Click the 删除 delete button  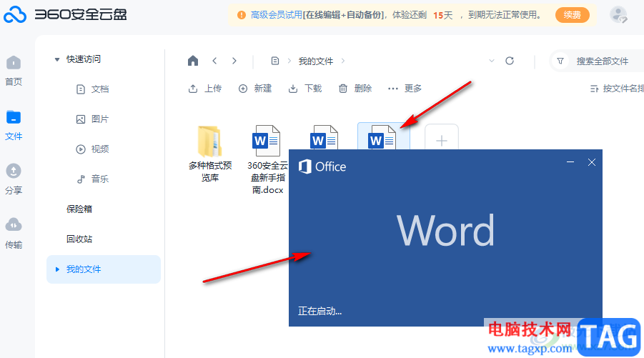[355, 89]
